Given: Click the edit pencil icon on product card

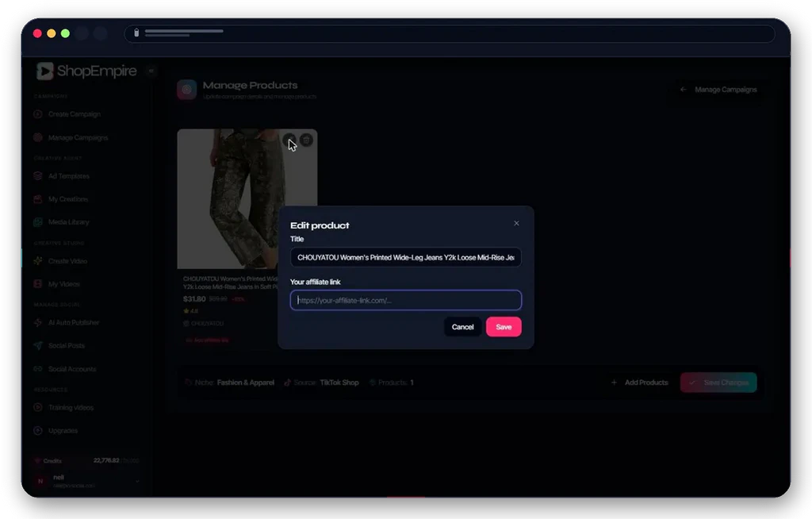Looking at the screenshot, I should 289,140.
